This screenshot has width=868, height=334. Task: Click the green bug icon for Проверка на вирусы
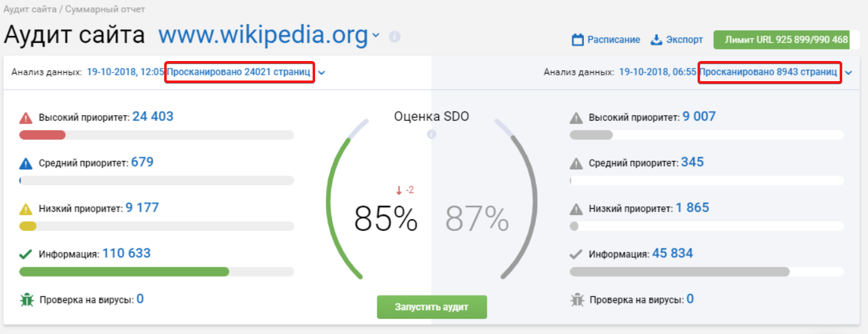tap(26, 300)
